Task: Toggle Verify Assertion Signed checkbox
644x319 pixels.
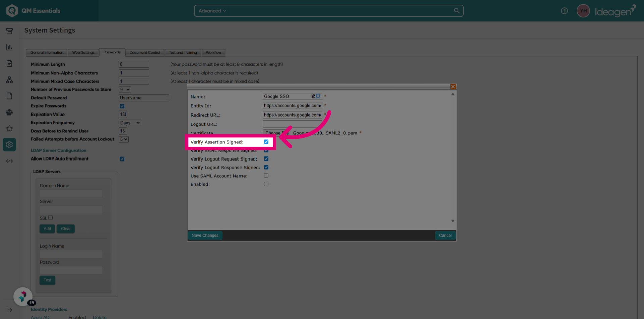Action: point(266,142)
